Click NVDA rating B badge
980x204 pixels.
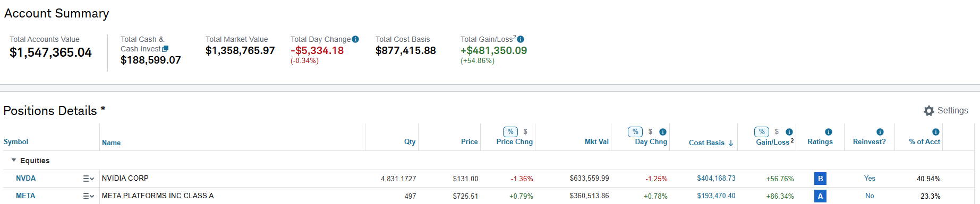pos(820,179)
